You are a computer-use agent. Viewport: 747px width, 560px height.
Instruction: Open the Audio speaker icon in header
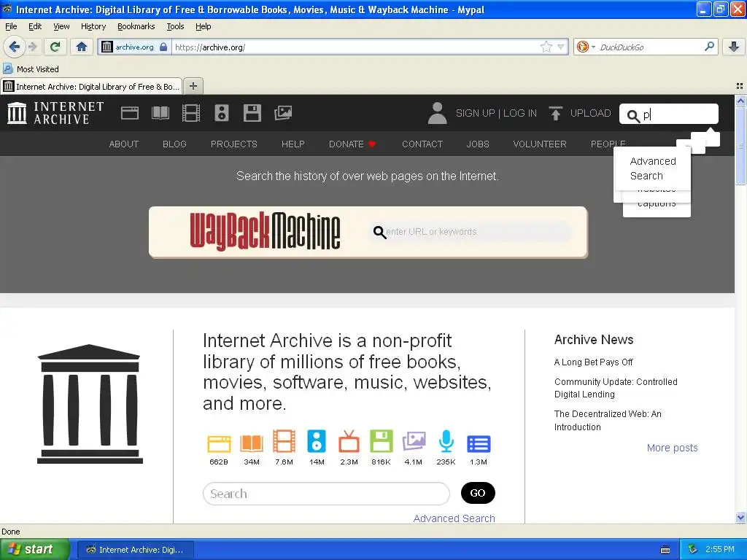[x=222, y=113]
